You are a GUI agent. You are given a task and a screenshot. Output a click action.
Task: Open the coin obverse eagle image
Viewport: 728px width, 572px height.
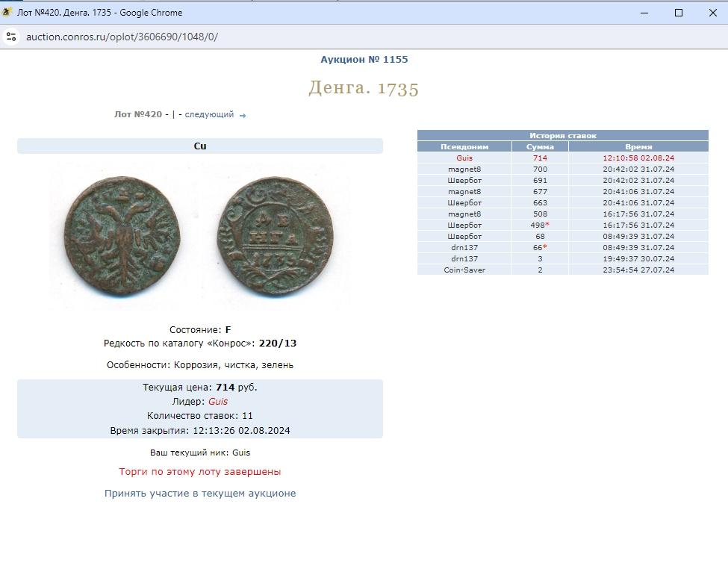pyautogui.click(x=122, y=236)
